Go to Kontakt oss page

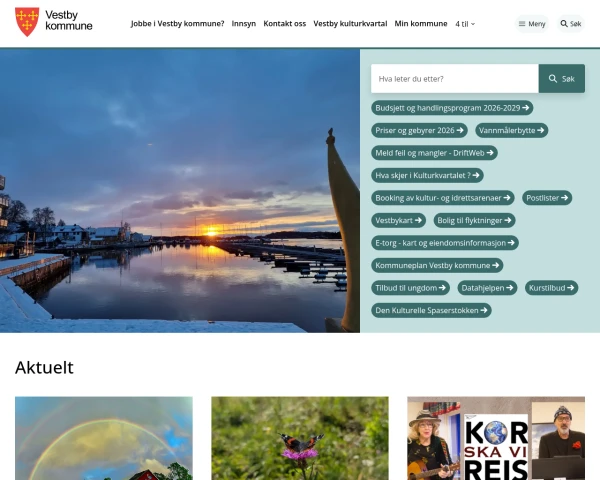click(285, 24)
